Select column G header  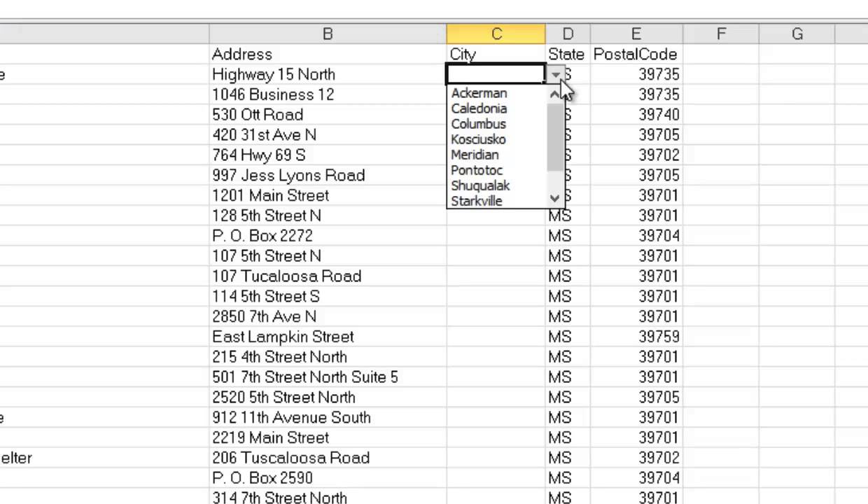[x=797, y=34]
